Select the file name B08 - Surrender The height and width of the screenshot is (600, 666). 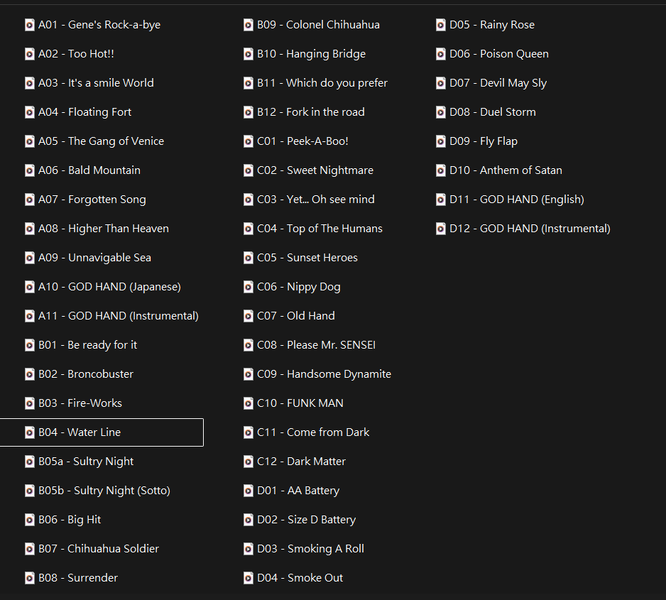(78, 578)
